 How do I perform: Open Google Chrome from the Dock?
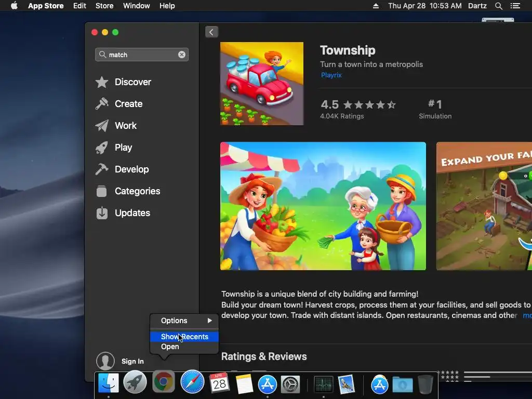pyautogui.click(x=163, y=382)
